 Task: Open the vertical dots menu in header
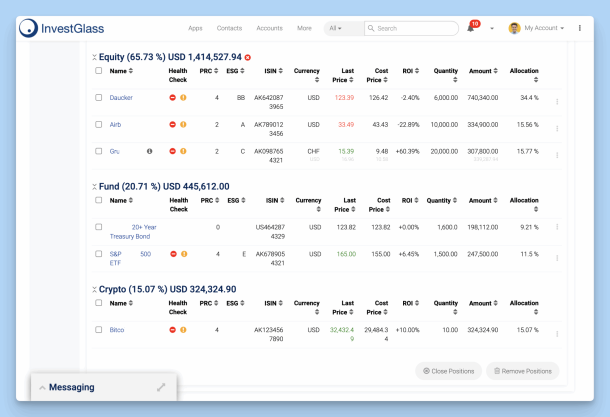coord(579,28)
